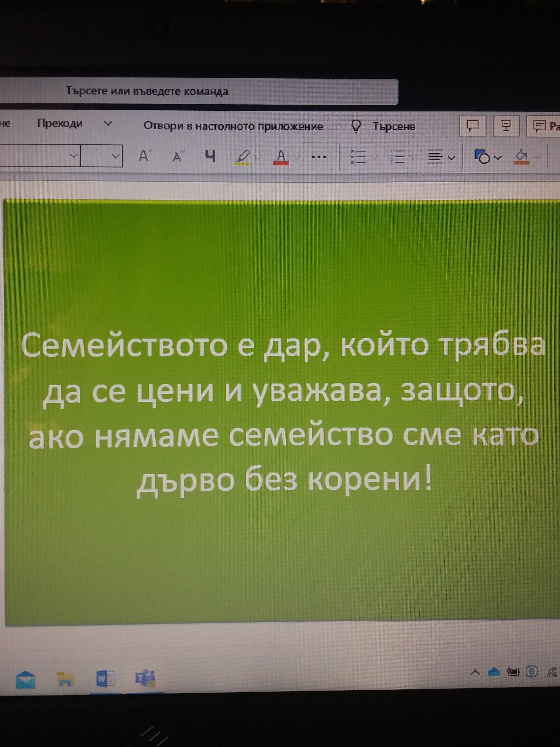Expand more ribbon tabs chevron
The height and width of the screenshot is (747, 560).
coord(108,124)
